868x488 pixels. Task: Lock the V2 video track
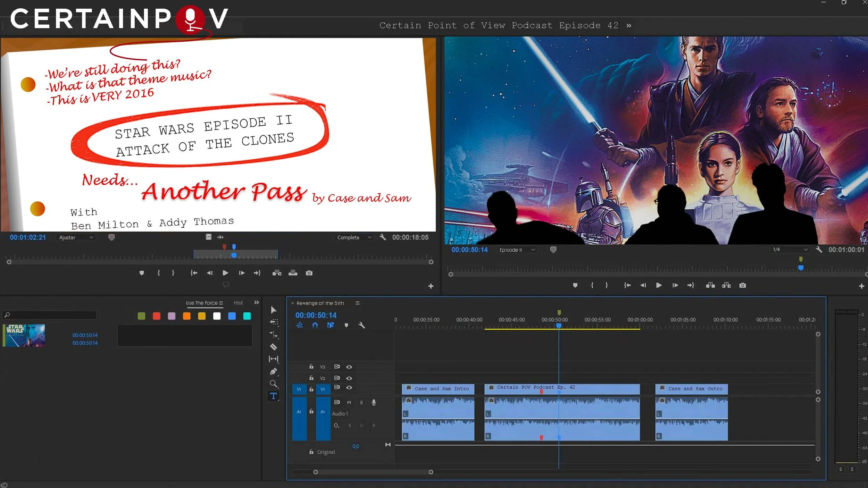tap(311, 378)
